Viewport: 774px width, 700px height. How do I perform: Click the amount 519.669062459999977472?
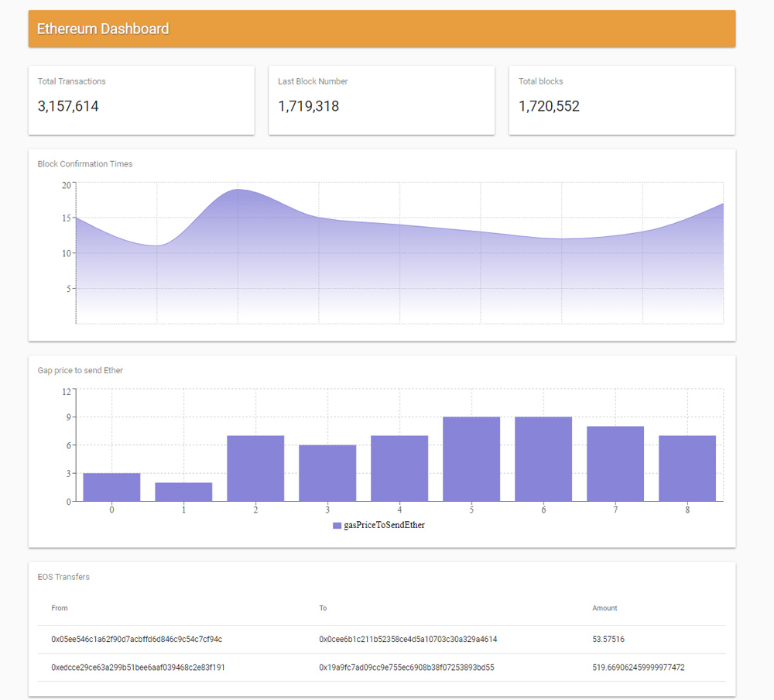coord(639,667)
